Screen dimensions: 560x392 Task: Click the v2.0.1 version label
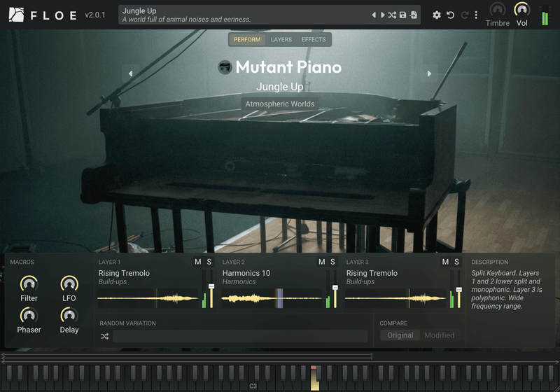(95, 15)
